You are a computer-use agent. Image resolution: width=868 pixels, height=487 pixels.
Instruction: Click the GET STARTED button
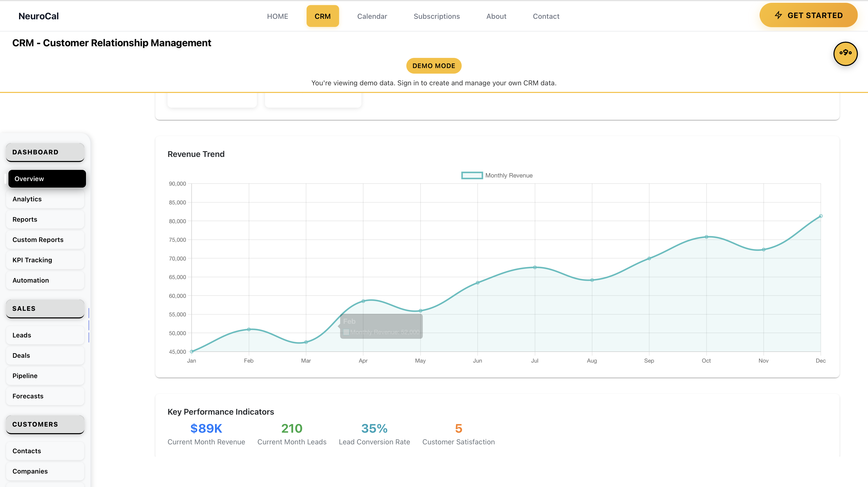[x=808, y=15]
